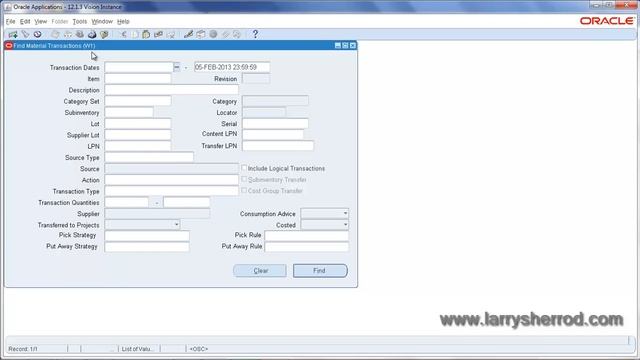Click the Transaction Dates start field
This screenshot has width=640, height=360.
tap(139, 67)
